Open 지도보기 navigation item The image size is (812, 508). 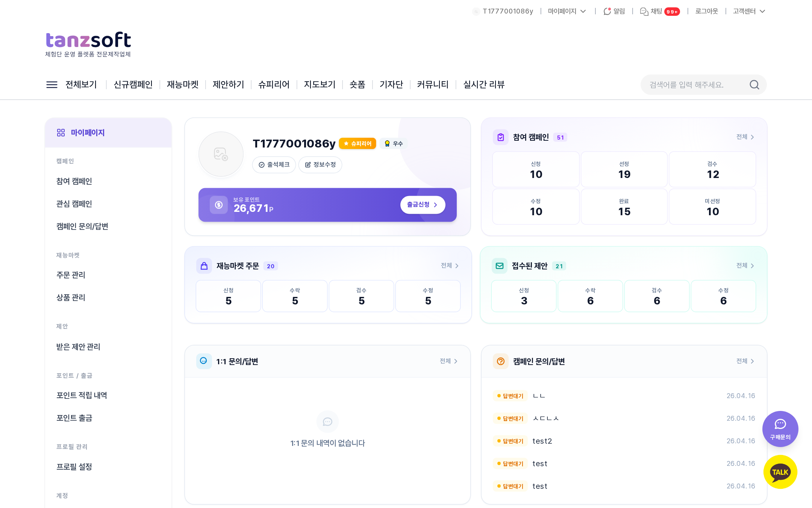click(x=320, y=85)
